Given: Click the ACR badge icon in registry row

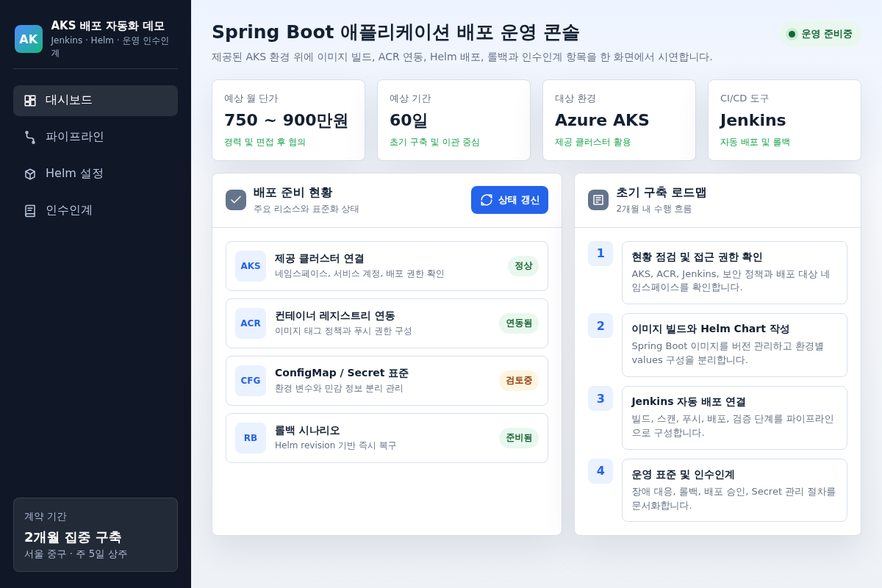Looking at the screenshot, I should [251, 323].
